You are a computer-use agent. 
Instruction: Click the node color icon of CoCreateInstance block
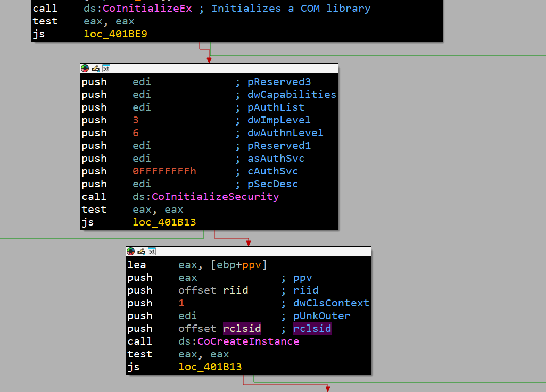(x=130, y=252)
